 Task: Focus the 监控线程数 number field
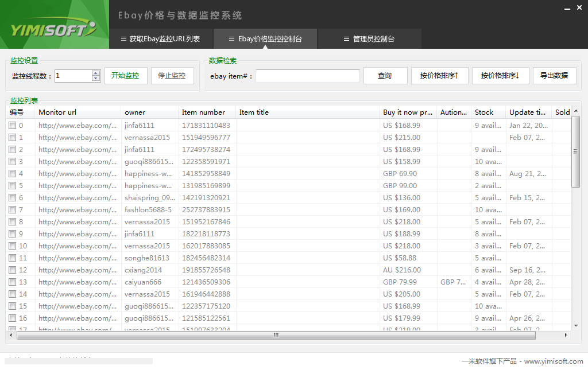click(73, 76)
